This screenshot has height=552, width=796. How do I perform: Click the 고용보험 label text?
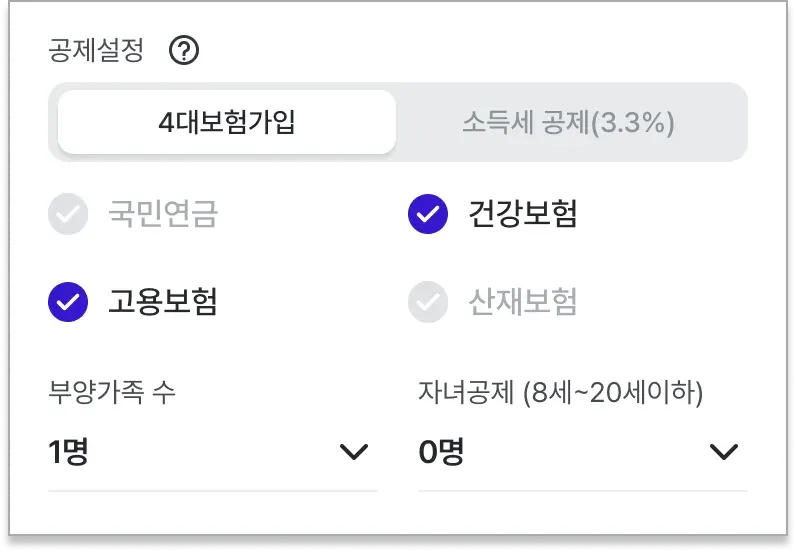click(163, 302)
